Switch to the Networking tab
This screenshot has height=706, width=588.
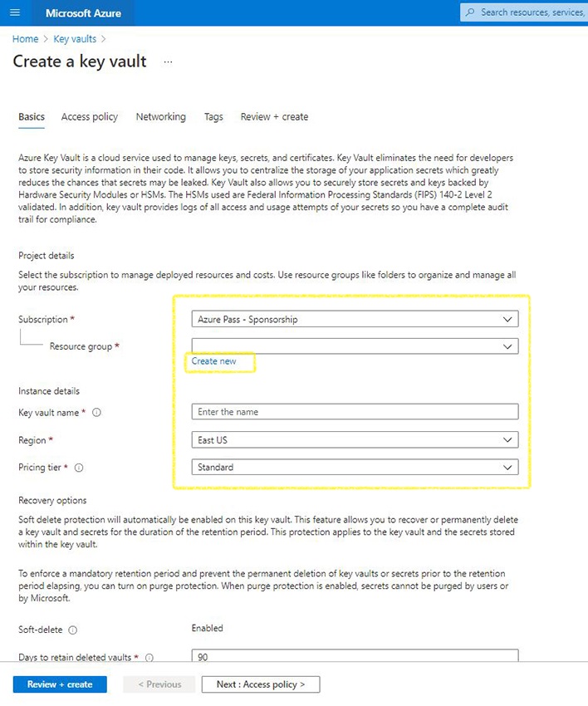[x=161, y=117]
